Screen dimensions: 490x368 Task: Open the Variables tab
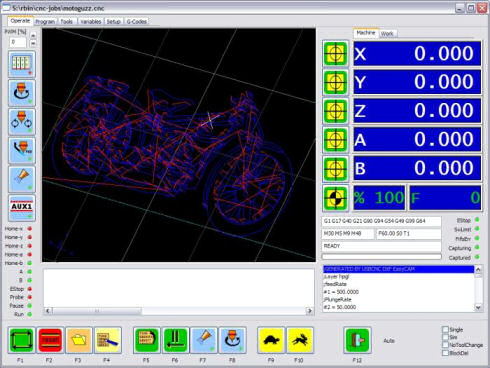(x=91, y=22)
